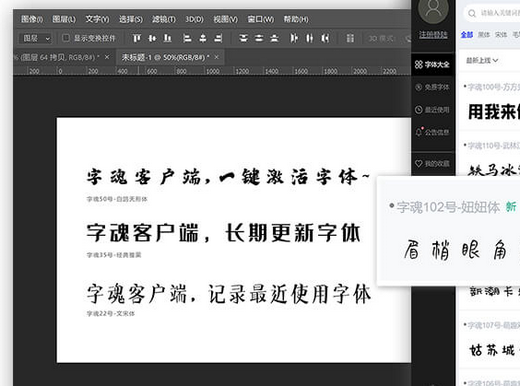Image resolution: width=520 pixels, height=386 pixels.
Task: Open the 免费字体 sidebar section
Action: click(x=433, y=87)
